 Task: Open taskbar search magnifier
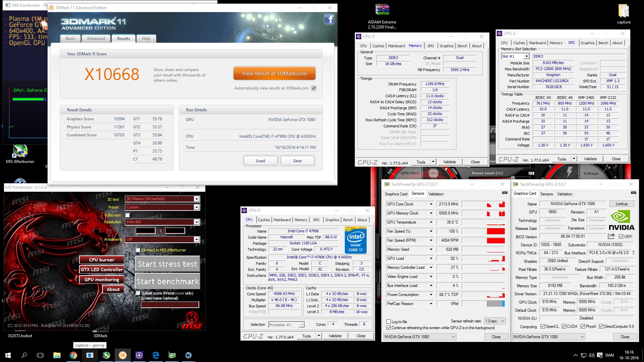24,355
